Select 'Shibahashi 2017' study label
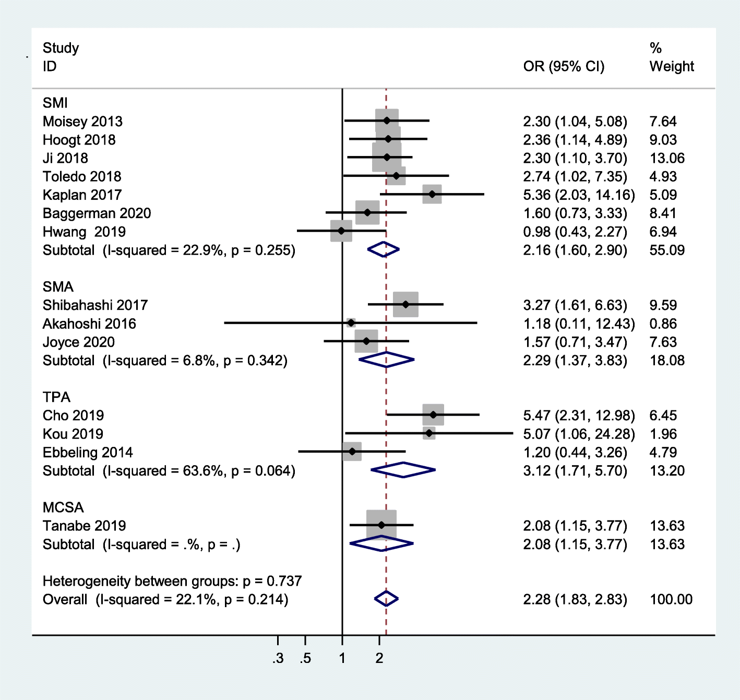Image resolution: width=740 pixels, height=700 pixels. (x=95, y=305)
